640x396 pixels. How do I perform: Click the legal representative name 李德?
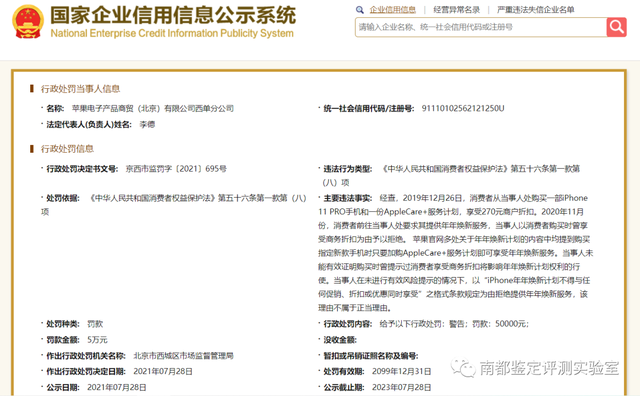click(147, 125)
